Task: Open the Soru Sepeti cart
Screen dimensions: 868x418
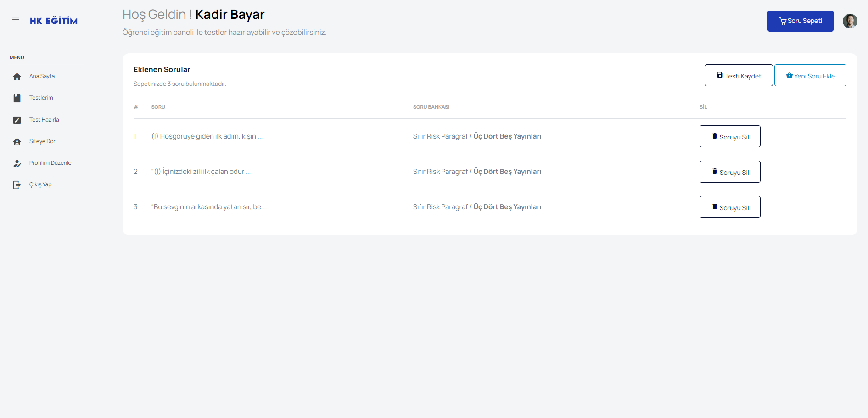Action: tap(800, 21)
